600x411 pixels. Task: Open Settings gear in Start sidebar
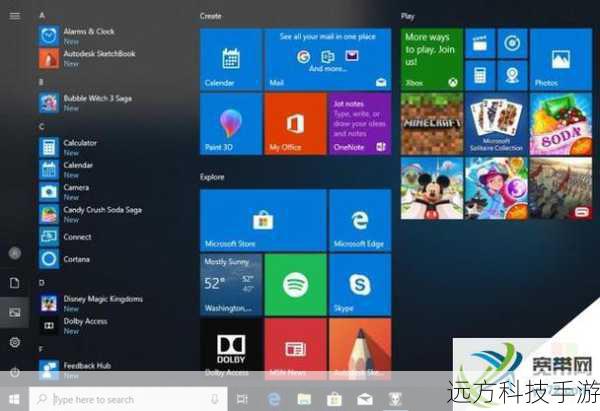point(15,342)
